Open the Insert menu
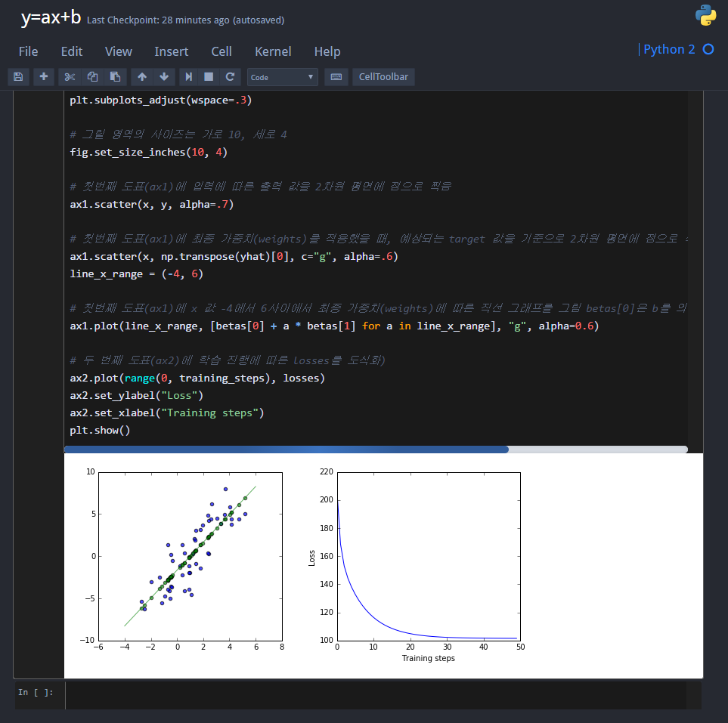Image resolution: width=728 pixels, height=723 pixels. tap(172, 51)
